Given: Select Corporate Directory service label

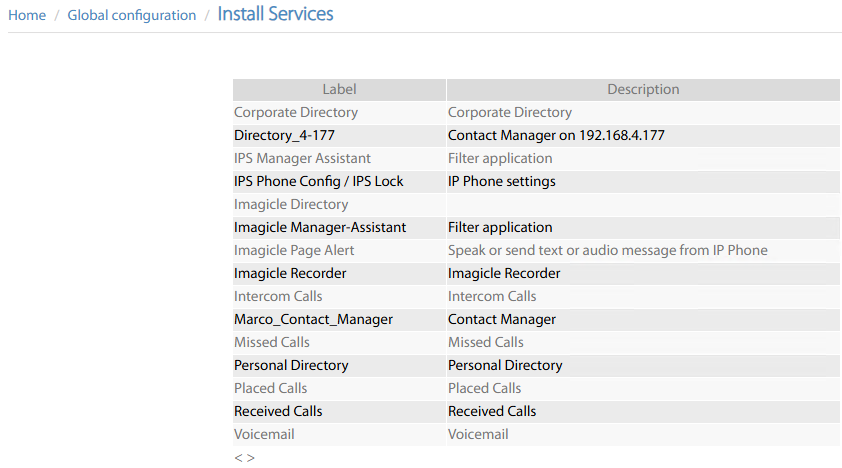Looking at the screenshot, I should pyautogui.click(x=295, y=112).
